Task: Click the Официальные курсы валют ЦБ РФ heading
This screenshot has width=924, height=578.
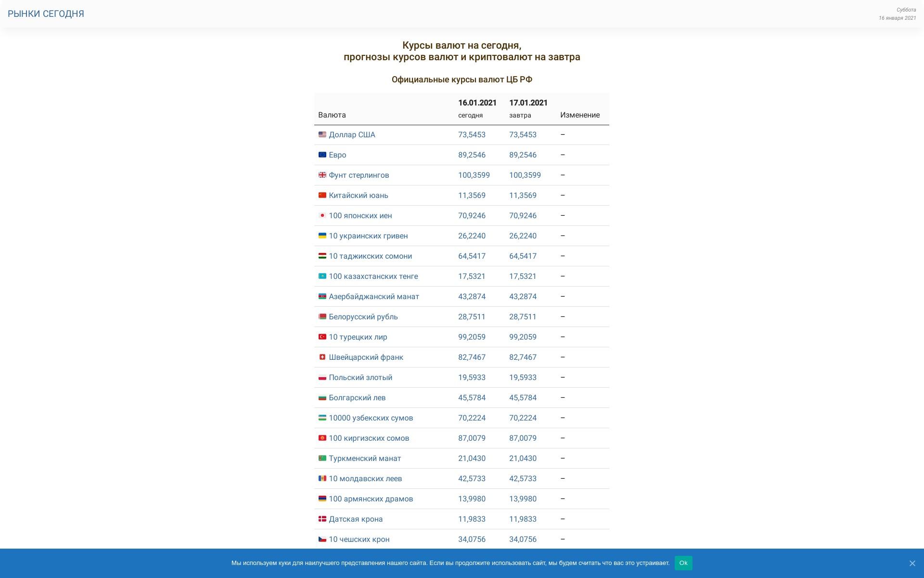Action: click(462, 79)
